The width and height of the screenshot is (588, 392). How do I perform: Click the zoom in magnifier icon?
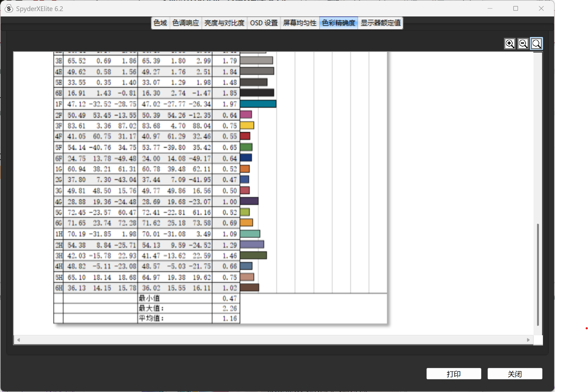pyautogui.click(x=510, y=44)
